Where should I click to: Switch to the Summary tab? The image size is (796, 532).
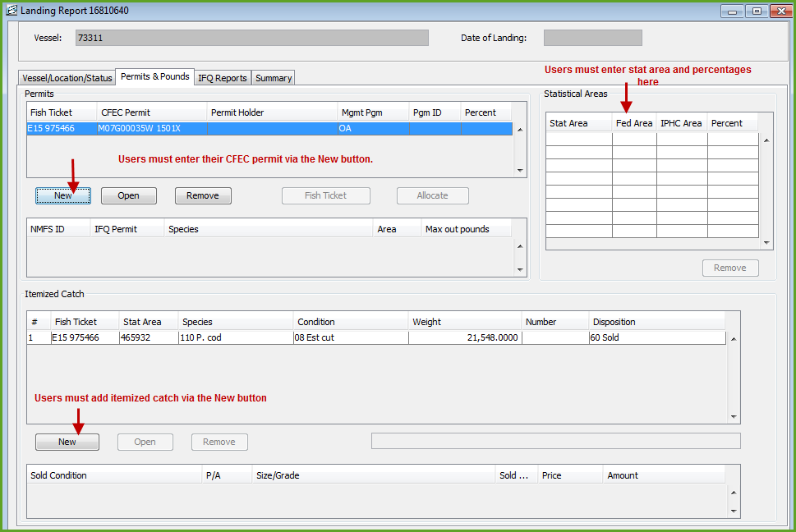tap(273, 78)
